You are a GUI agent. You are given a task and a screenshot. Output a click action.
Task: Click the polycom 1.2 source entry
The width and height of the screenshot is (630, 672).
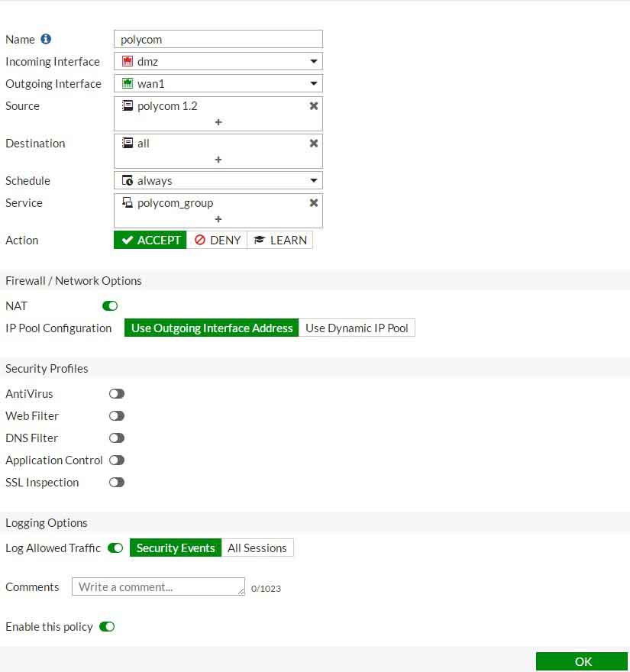167,106
